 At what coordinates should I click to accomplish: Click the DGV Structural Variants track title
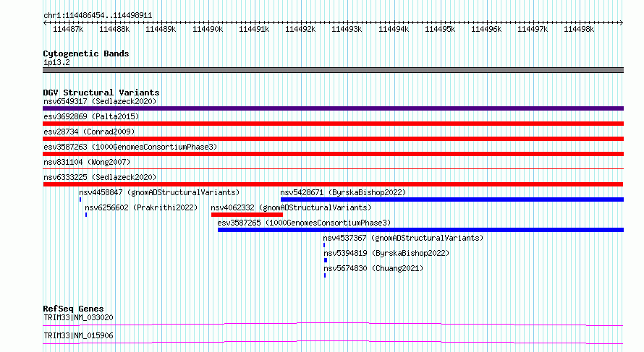pos(101,93)
